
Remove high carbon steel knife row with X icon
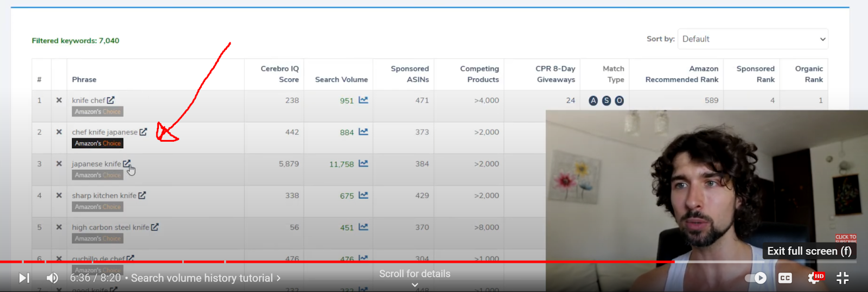(59, 227)
